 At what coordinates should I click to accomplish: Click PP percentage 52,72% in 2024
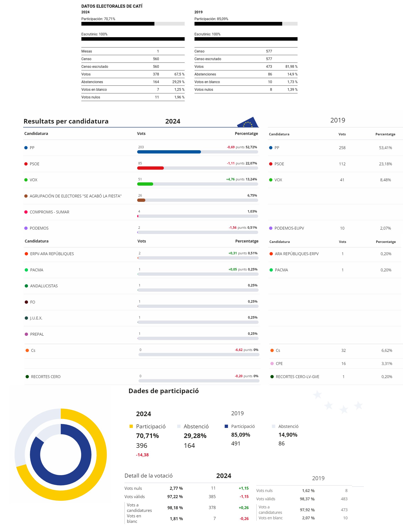pos(251,147)
